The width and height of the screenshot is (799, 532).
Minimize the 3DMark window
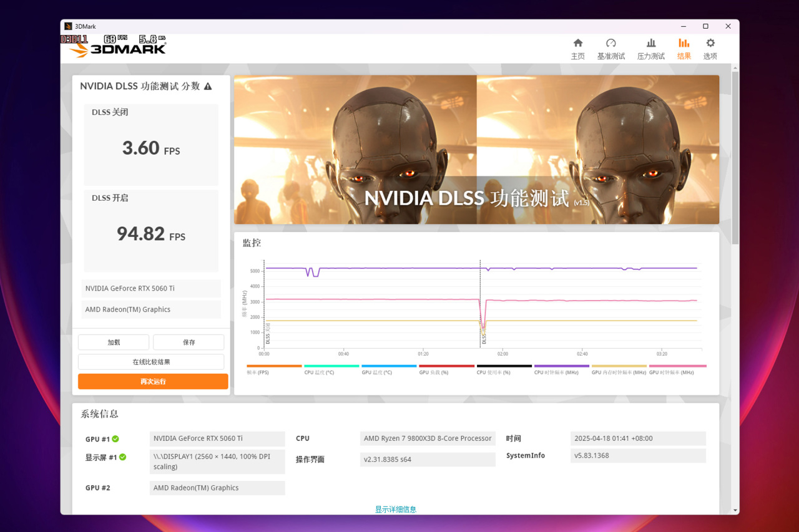click(682, 26)
